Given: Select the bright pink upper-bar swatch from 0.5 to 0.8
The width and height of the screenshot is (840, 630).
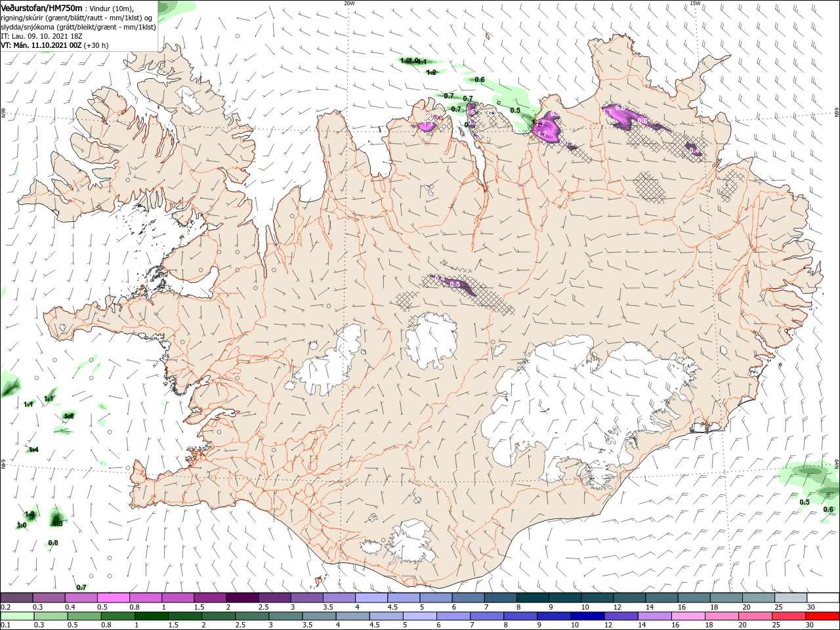Looking at the screenshot, I should (113, 598).
